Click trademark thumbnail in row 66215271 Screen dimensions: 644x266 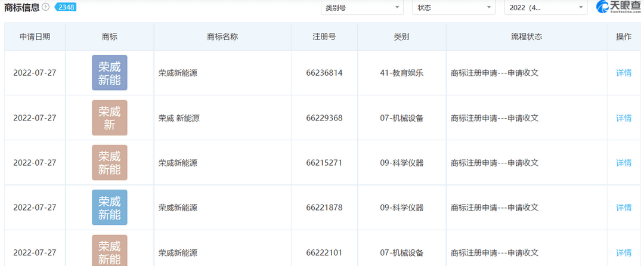(110, 163)
